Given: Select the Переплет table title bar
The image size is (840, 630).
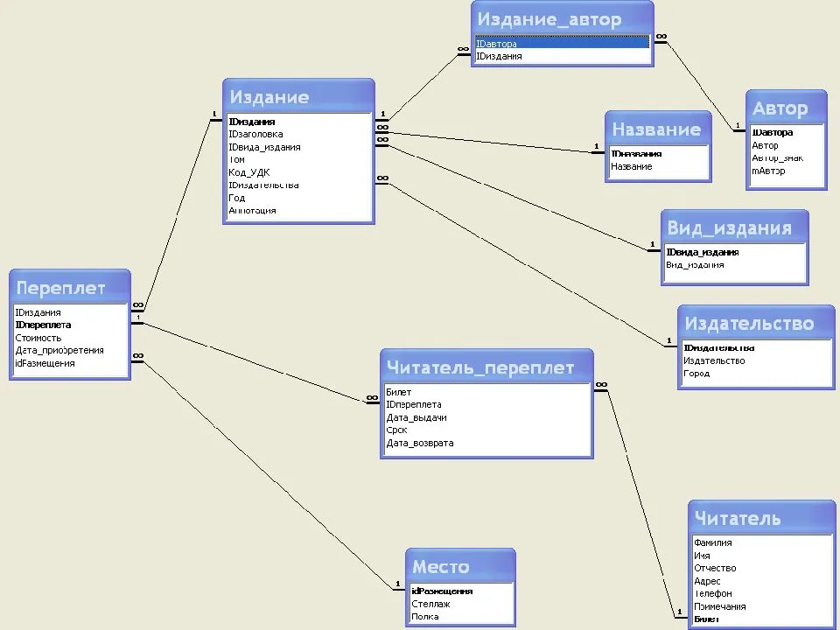Looking at the screenshot, I should pos(70,287).
